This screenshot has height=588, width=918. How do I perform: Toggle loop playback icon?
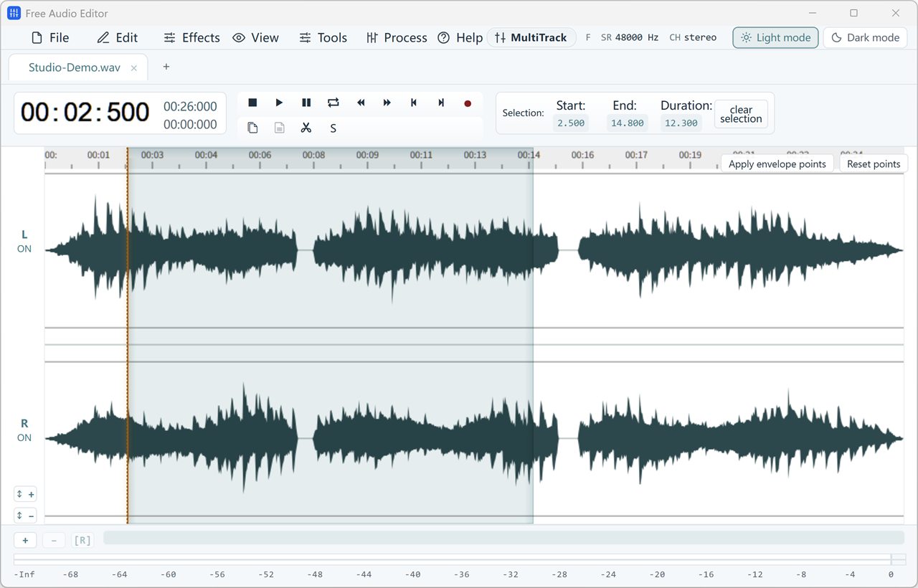pos(333,103)
